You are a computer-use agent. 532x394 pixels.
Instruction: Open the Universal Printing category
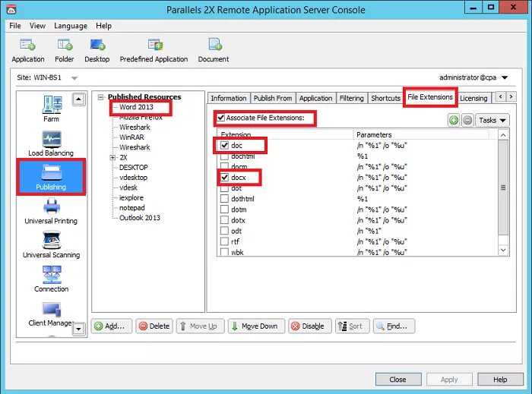(51, 212)
